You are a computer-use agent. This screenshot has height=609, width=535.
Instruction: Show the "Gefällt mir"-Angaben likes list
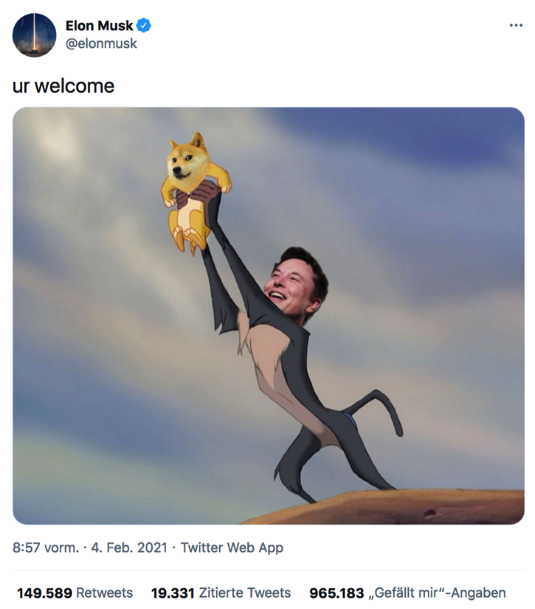pyautogui.click(x=437, y=593)
